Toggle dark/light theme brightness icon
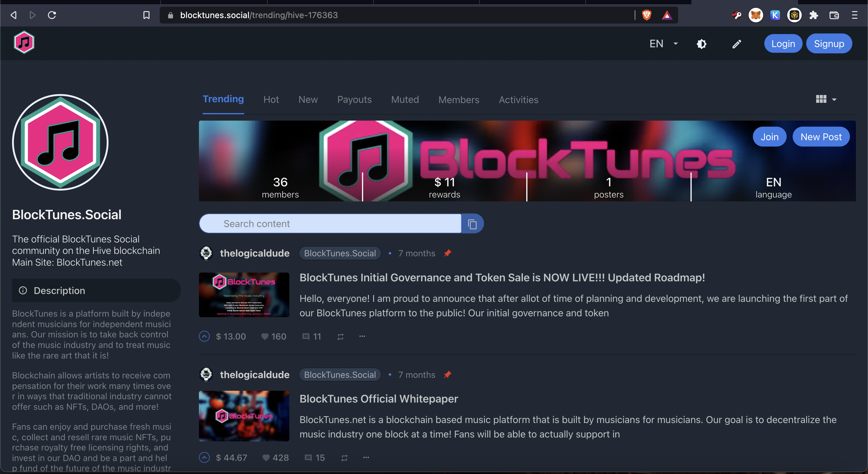 702,44
